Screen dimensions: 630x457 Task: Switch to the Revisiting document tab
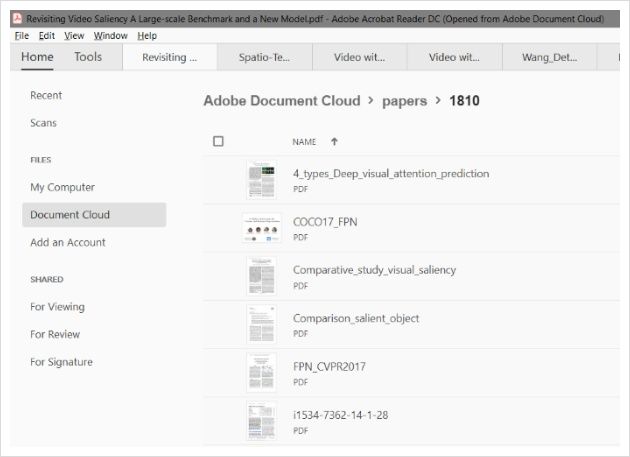(170, 57)
